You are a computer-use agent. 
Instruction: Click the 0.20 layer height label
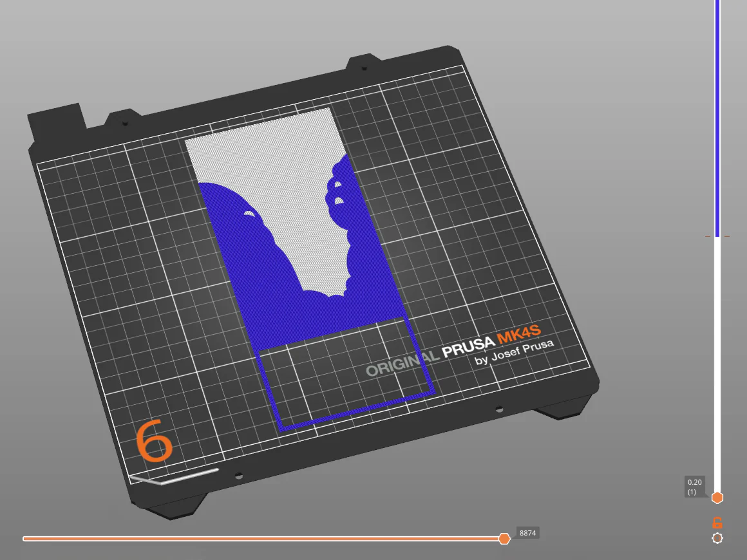(695, 486)
